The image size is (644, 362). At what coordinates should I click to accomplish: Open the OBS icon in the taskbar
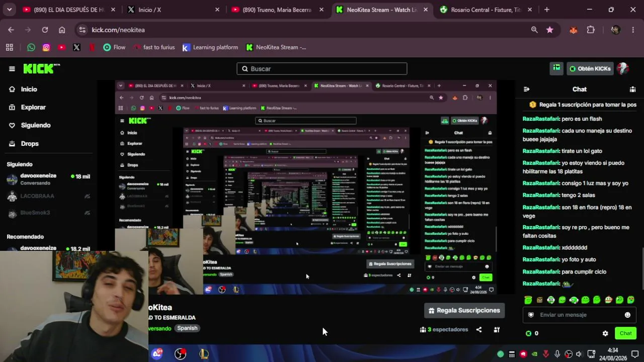coord(180,354)
